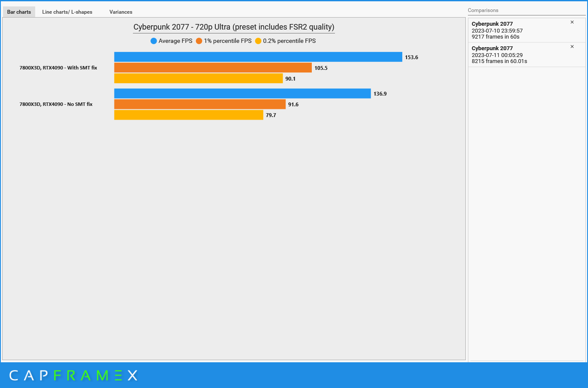
Task: Remove the 00:05:29 Cyberpunk 2077 comparison
Action: coord(572,47)
